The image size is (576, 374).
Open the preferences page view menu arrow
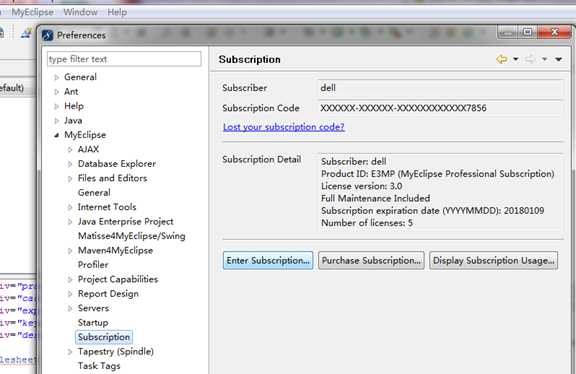pyautogui.click(x=558, y=59)
